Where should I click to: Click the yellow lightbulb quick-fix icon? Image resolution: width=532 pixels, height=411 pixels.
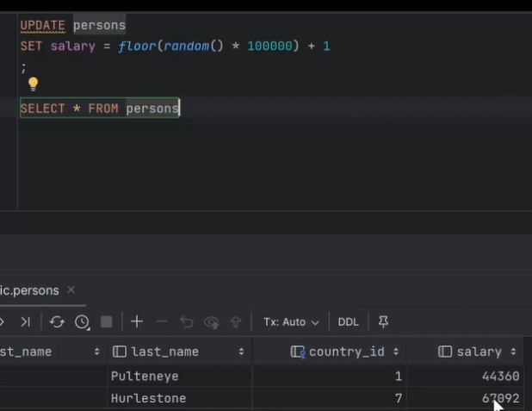(33, 84)
